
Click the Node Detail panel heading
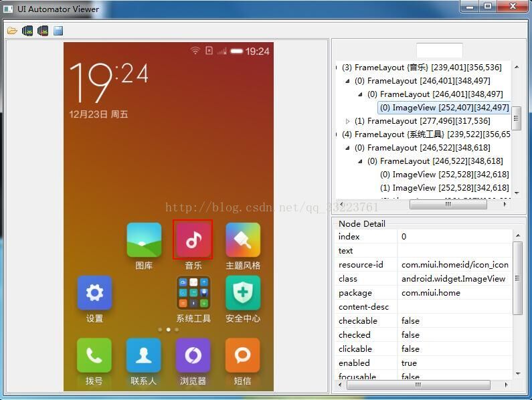362,223
